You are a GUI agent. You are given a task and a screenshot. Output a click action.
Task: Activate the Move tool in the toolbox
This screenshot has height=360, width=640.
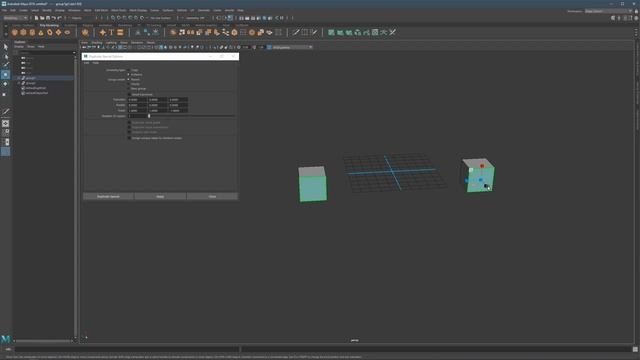tap(6, 75)
